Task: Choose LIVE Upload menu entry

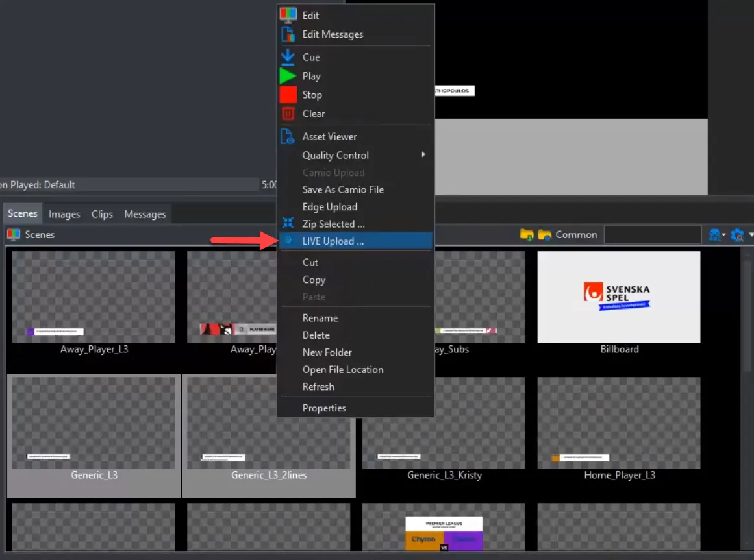Action: point(356,241)
